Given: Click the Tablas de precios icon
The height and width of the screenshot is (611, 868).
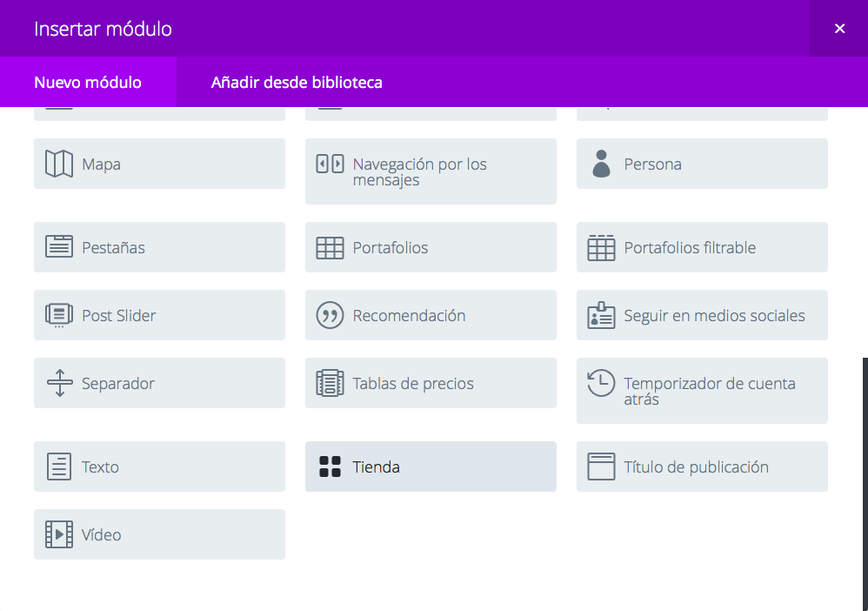Looking at the screenshot, I should (330, 383).
